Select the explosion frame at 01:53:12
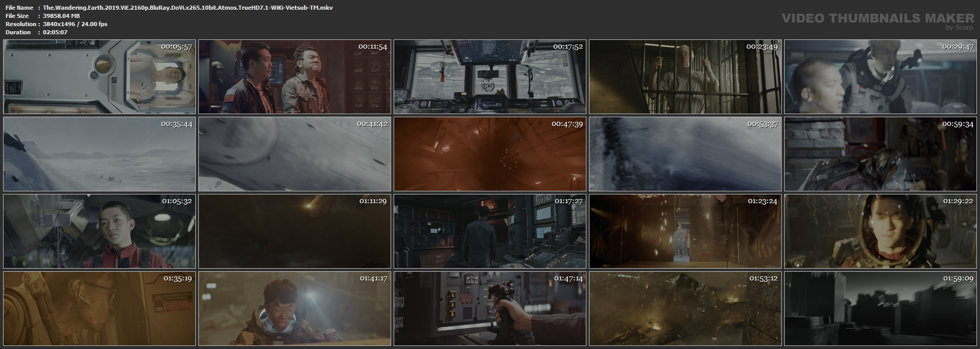 point(685,309)
